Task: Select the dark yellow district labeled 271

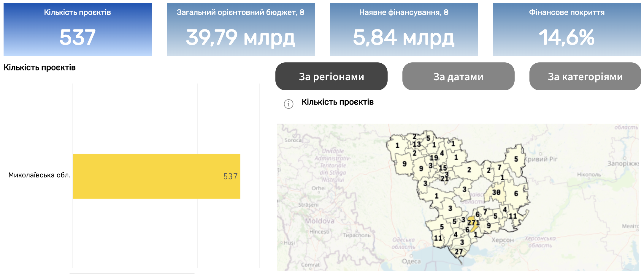Action: point(473,223)
